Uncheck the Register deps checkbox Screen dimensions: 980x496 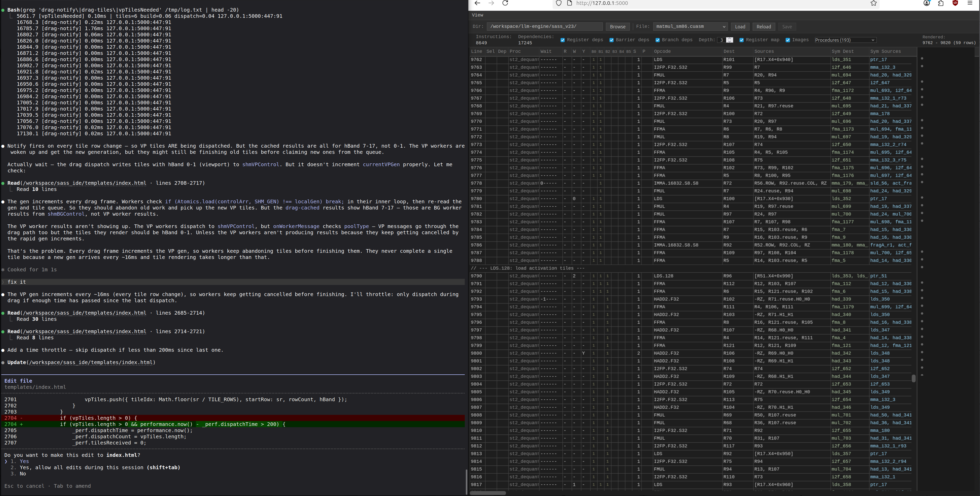click(x=563, y=40)
